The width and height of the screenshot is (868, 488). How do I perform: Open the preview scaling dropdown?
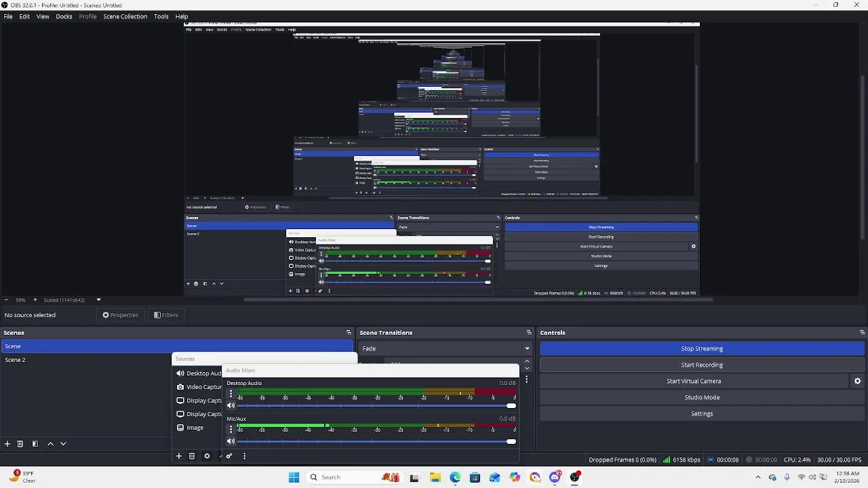(98, 300)
